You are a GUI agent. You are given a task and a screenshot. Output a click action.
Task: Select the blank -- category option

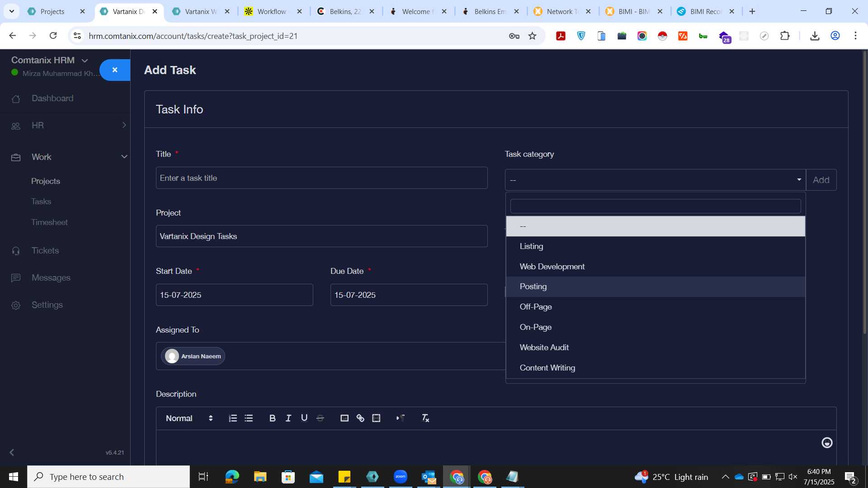click(655, 226)
